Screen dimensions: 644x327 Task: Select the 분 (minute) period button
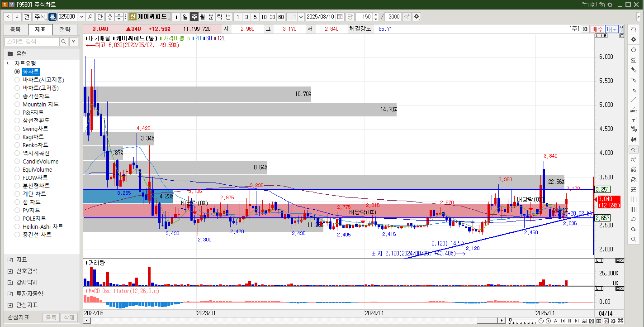pyautogui.click(x=211, y=16)
